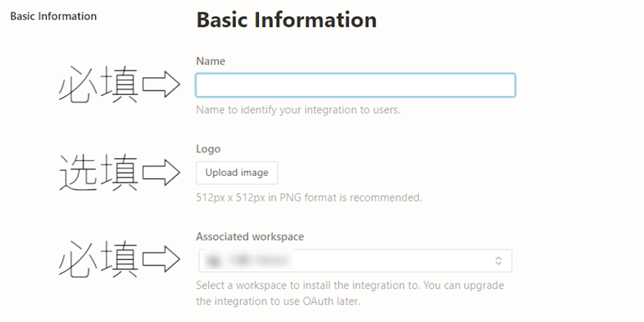Click the 选填 annotation beside the Logo section
Screen dimensions: 644x322
(98, 173)
